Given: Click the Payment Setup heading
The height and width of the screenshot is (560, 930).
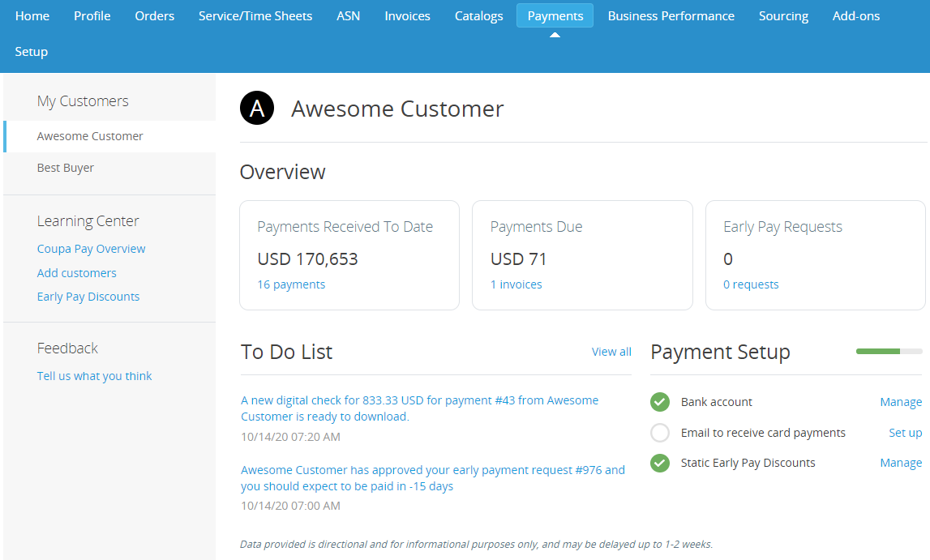Looking at the screenshot, I should tap(720, 352).
